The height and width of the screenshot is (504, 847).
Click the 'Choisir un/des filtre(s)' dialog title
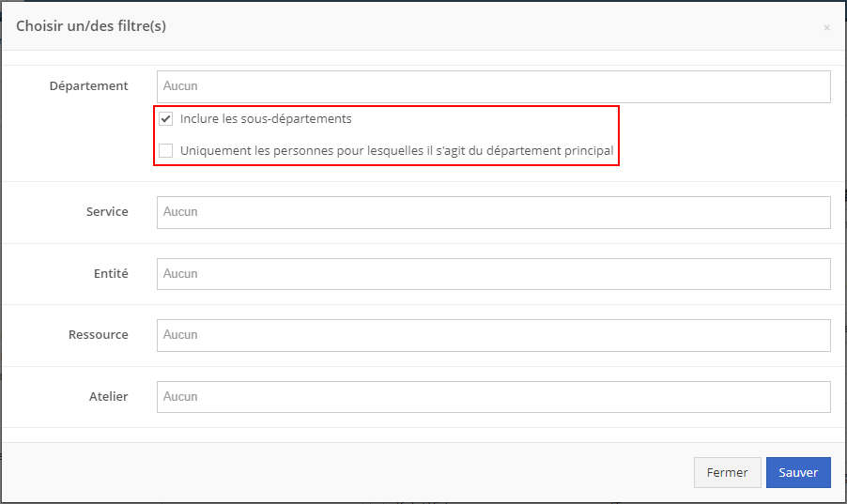(91, 26)
